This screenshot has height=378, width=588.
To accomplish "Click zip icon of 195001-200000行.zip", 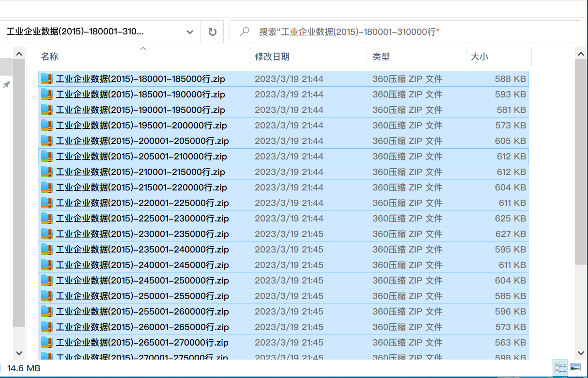I will pyautogui.click(x=46, y=126).
